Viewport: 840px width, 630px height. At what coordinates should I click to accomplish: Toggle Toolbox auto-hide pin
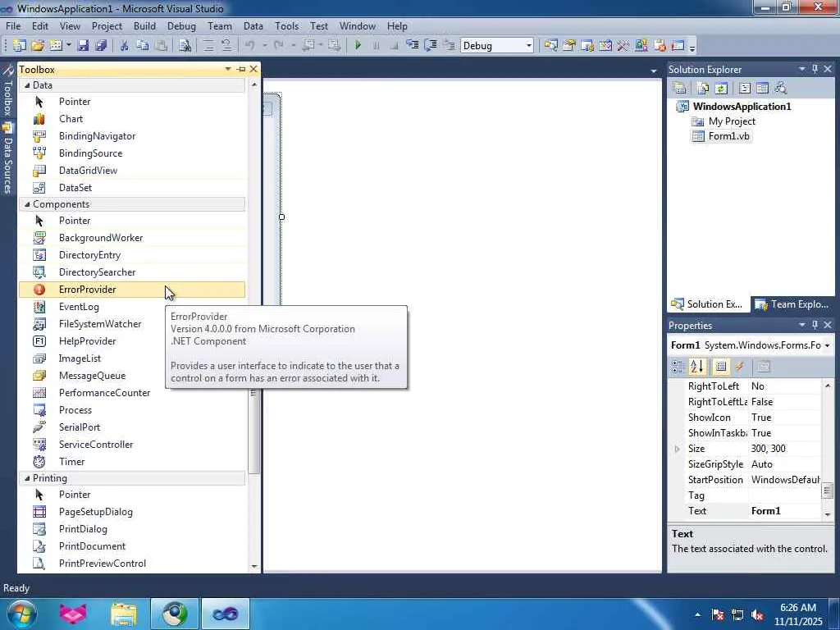coord(241,69)
